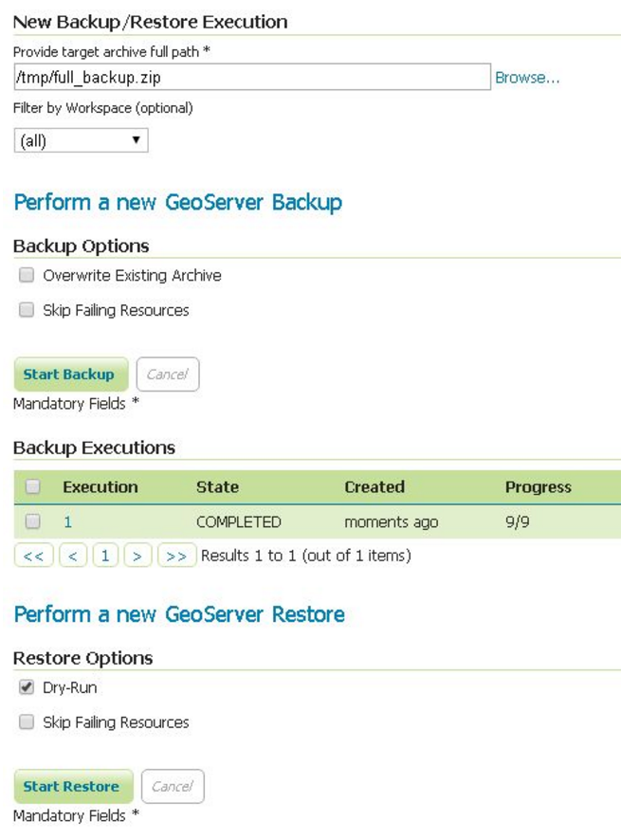The width and height of the screenshot is (639, 840).
Task: Go to previous results page
Action: tap(73, 557)
